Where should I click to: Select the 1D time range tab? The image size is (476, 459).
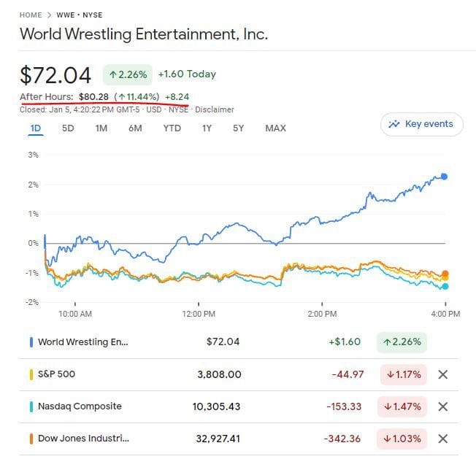tap(35, 128)
